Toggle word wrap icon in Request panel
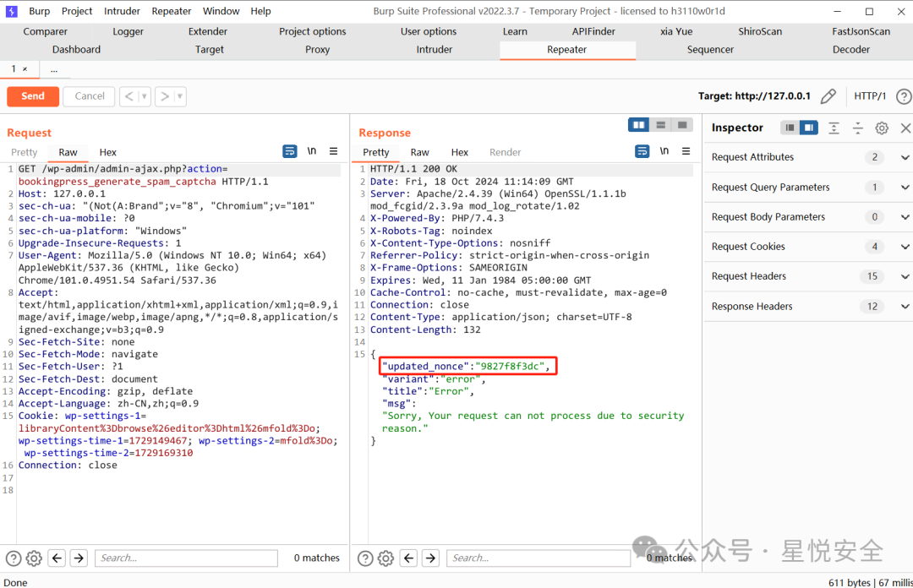 [x=289, y=151]
